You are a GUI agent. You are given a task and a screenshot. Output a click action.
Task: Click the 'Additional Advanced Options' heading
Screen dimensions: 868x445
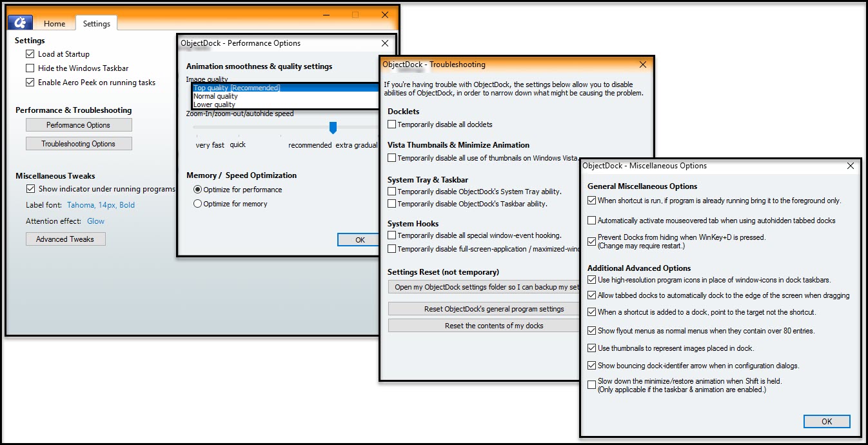coord(639,268)
